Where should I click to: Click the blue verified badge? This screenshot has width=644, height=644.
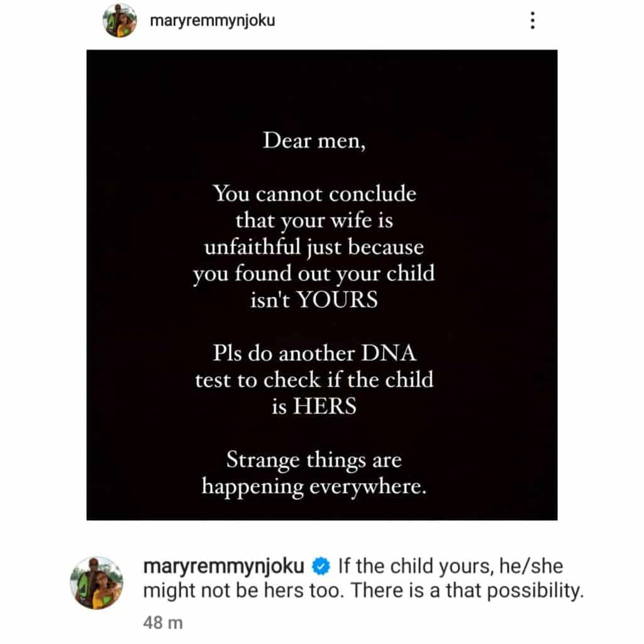[x=321, y=567]
